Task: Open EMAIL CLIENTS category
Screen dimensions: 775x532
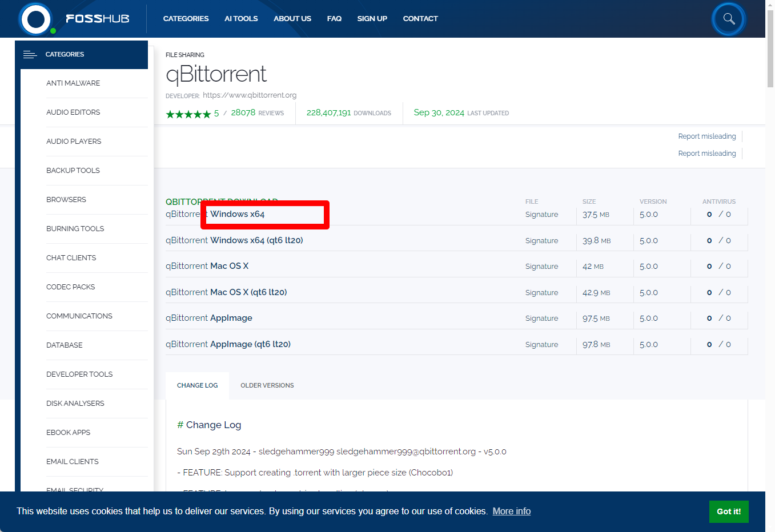Action: coord(73,462)
